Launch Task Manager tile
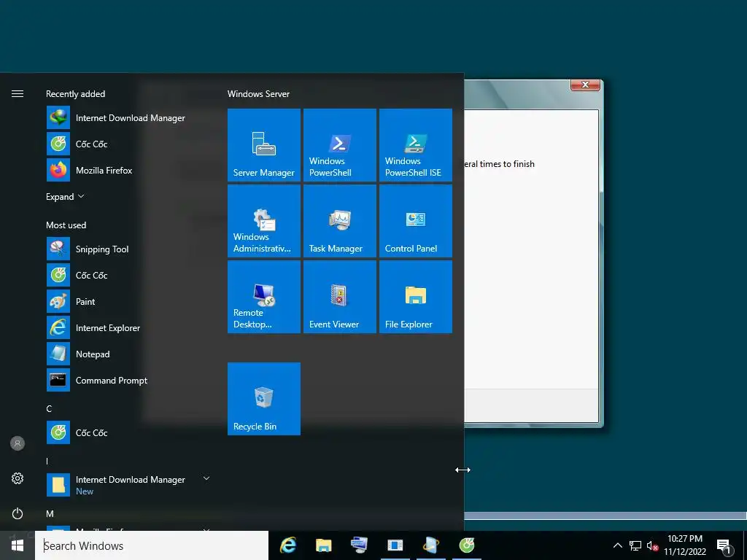 point(340,220)
